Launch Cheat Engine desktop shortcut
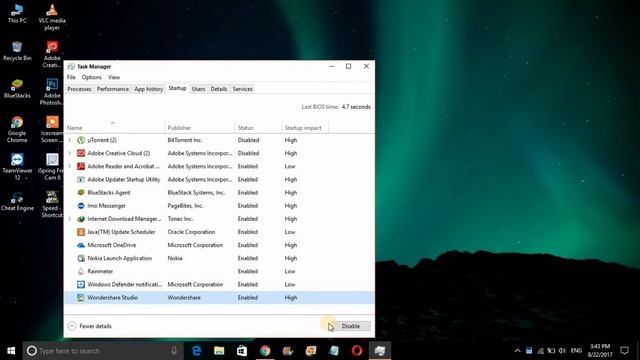 point(17,201)
